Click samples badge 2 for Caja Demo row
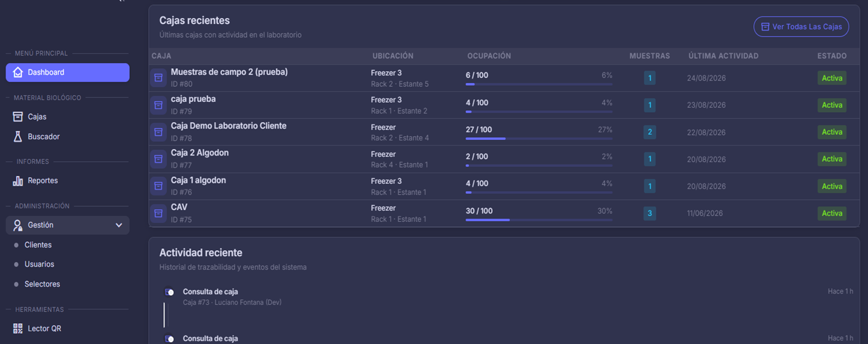Screen dimensions: 868x344 (x=650, y=132)
